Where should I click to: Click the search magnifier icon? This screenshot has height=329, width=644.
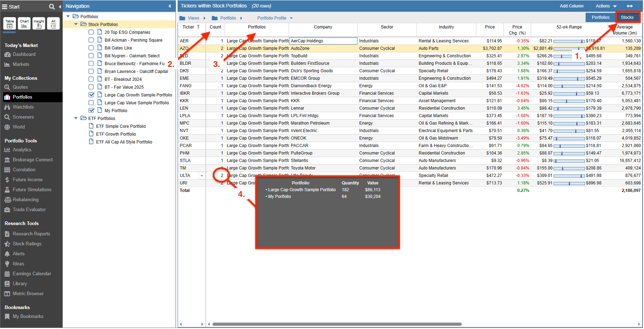[52, 6]
